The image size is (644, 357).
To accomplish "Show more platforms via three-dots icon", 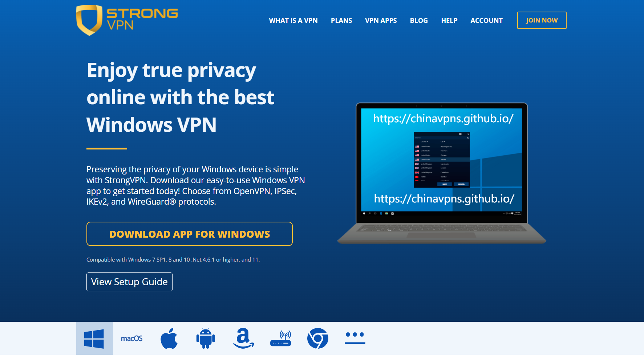I will (x=355, y=338).
